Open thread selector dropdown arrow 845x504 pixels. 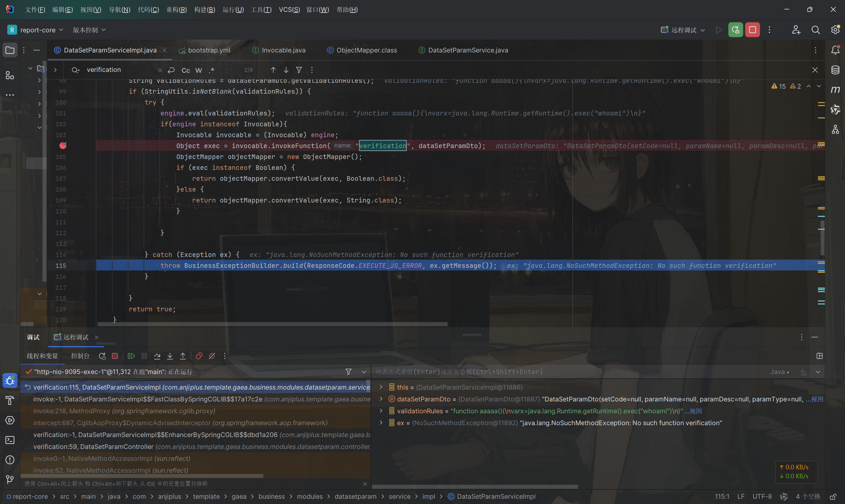(x=364, y=372)
